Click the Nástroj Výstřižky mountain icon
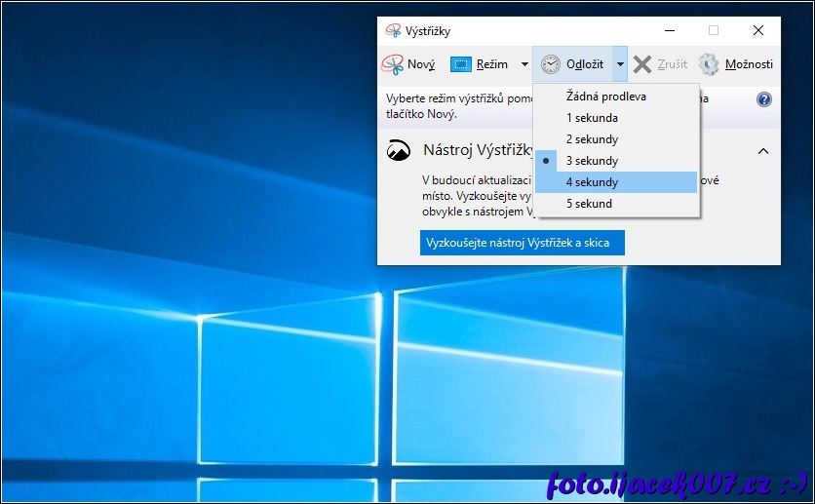815x504 pixels. click(x=399, y=150)
